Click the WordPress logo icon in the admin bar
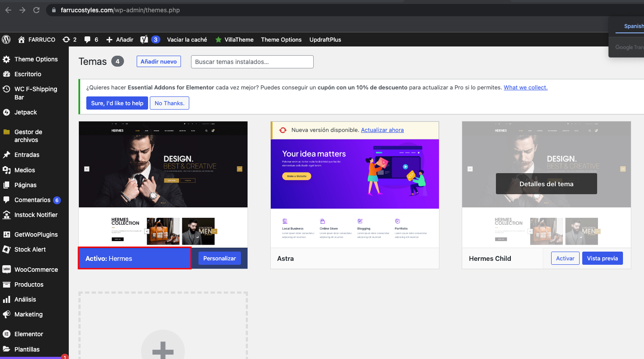Image resolution: width=644 pixels, height=359 pixels. click(x=6, y=39)
